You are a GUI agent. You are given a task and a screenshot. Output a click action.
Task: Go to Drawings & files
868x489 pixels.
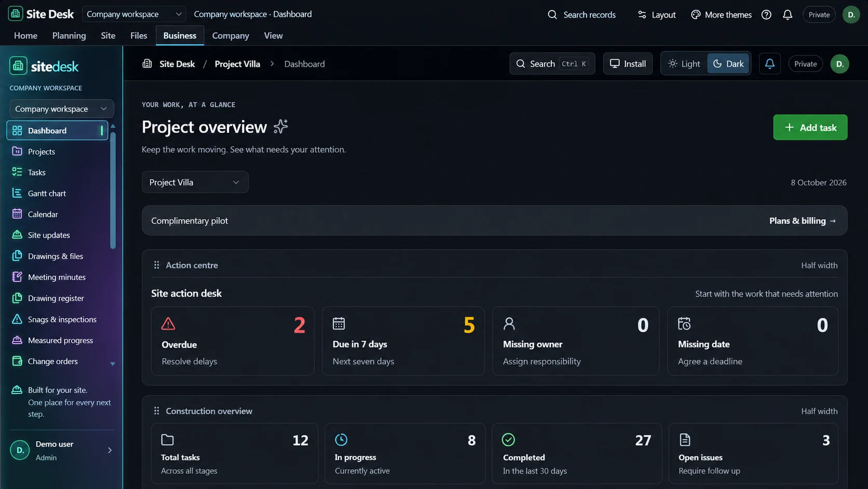click(57, 256)
